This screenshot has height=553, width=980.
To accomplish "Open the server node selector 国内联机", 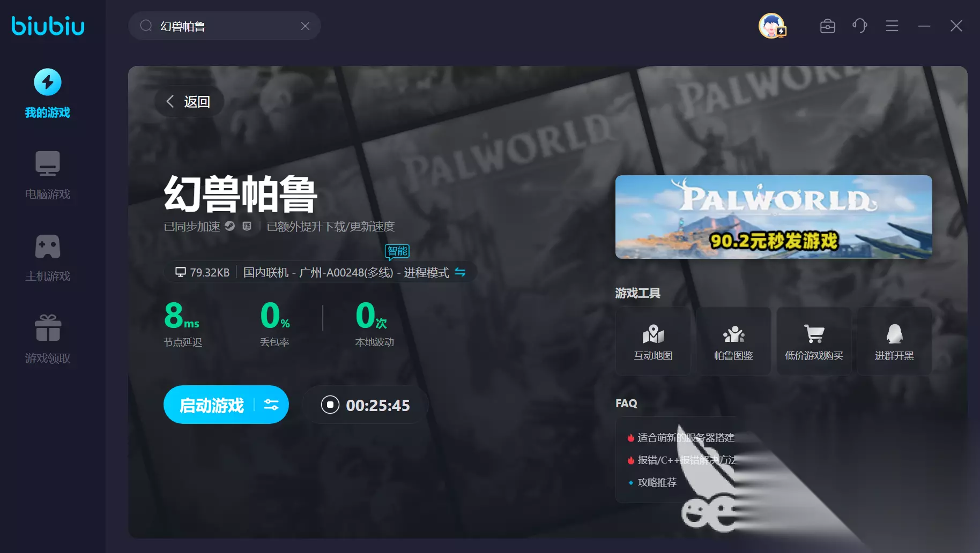I will 346,273.
